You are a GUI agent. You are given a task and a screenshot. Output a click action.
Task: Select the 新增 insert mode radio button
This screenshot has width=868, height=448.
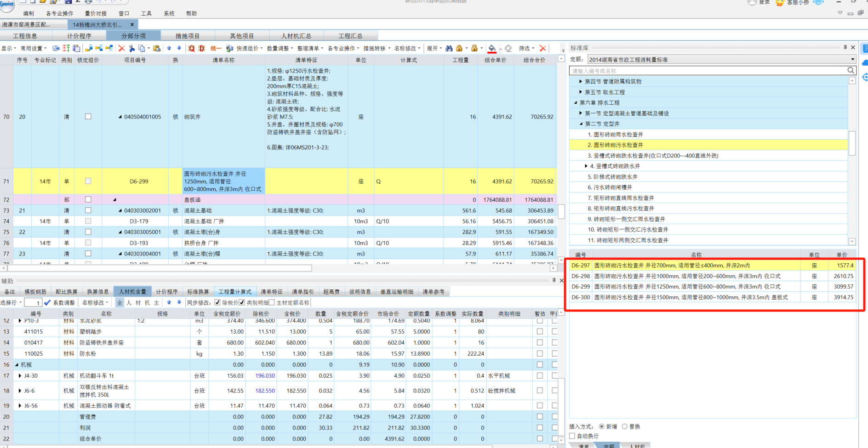tap(601, 426)
